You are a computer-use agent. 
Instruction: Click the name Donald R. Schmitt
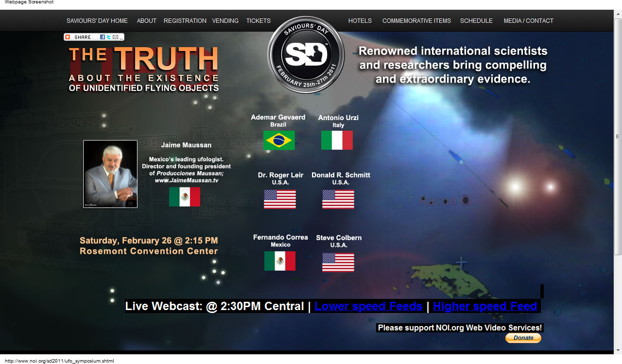[341, 175]
